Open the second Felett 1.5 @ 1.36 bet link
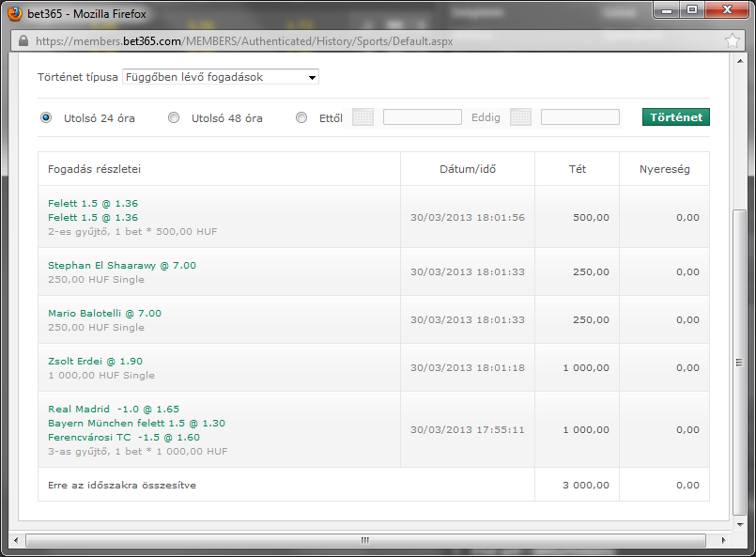 pos(93,218)
